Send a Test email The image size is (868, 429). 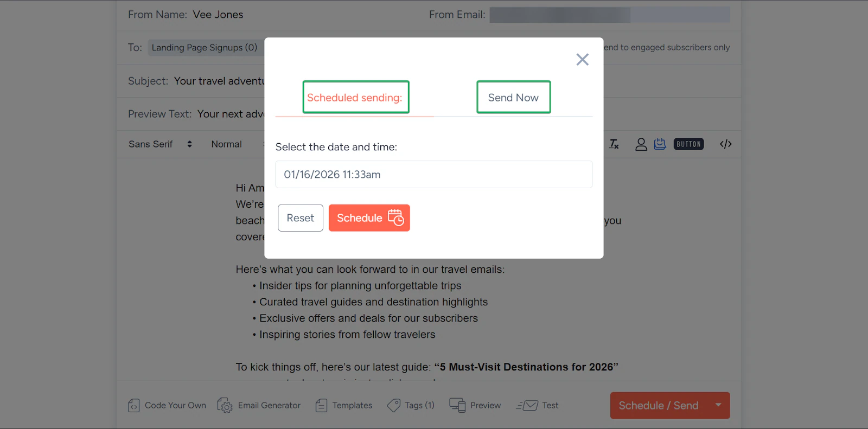point(537,406)
